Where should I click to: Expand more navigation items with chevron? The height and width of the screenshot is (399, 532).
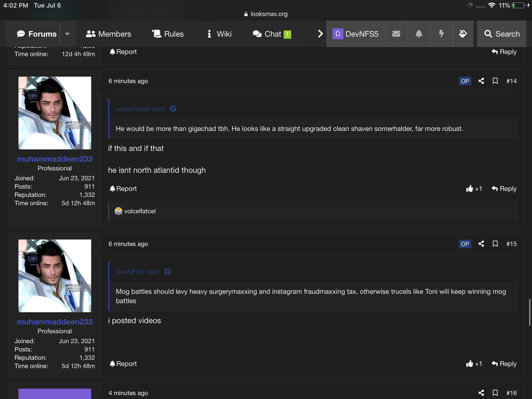tap(320, 34)
